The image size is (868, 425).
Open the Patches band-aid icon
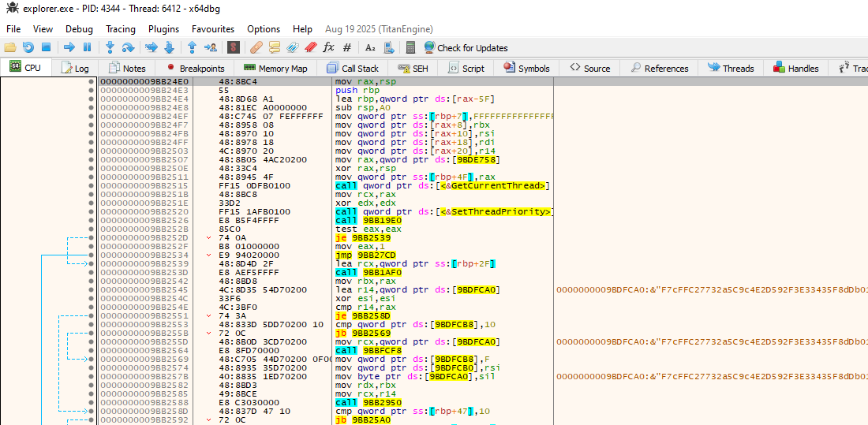(x=256, y=47)
